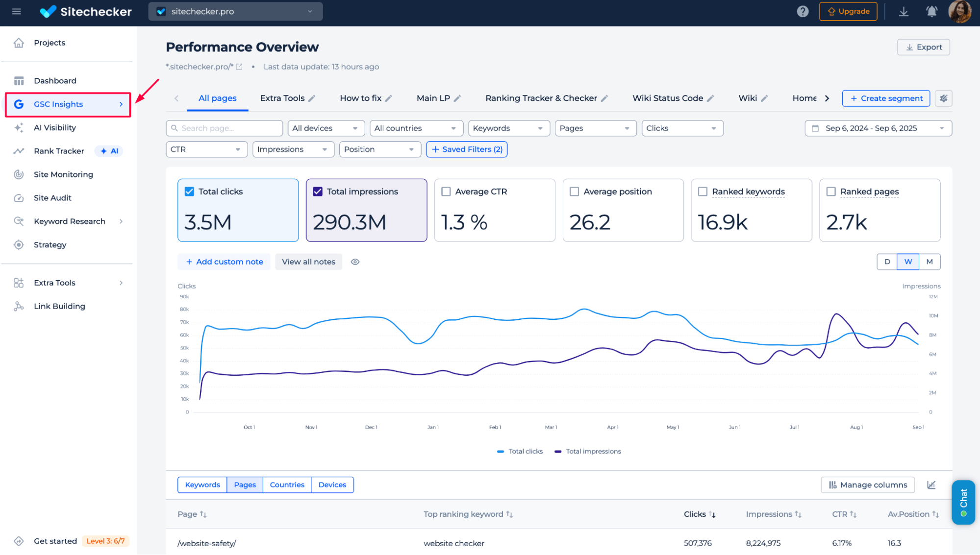
Task: Switch chart to monthly M view
Action: 930,262
